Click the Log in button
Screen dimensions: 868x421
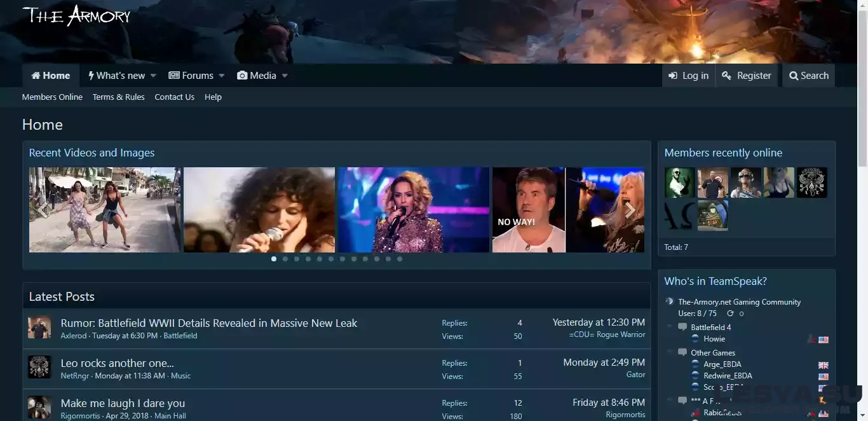click(688, 76)
